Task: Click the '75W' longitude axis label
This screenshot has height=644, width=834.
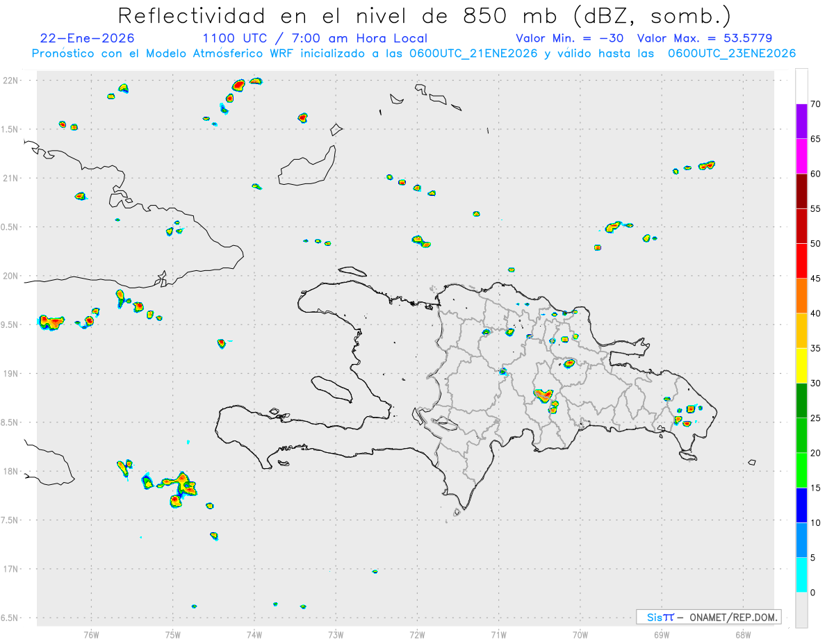Action: point(173,634)
